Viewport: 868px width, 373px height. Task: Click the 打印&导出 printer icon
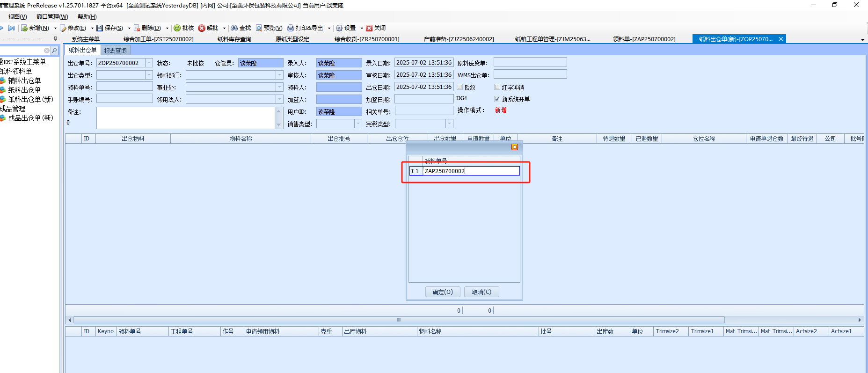click(x=291, y=28)
